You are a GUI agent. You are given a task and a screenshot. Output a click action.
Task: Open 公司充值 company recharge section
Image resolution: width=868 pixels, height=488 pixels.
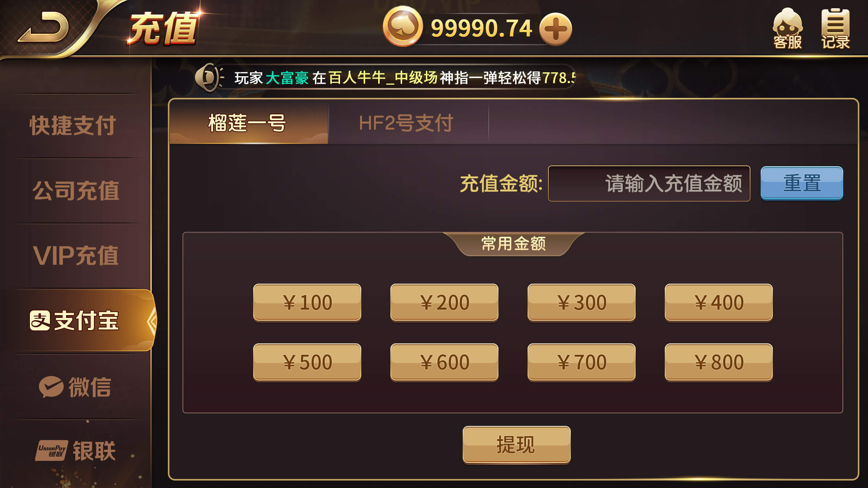[x=75, y=191]
